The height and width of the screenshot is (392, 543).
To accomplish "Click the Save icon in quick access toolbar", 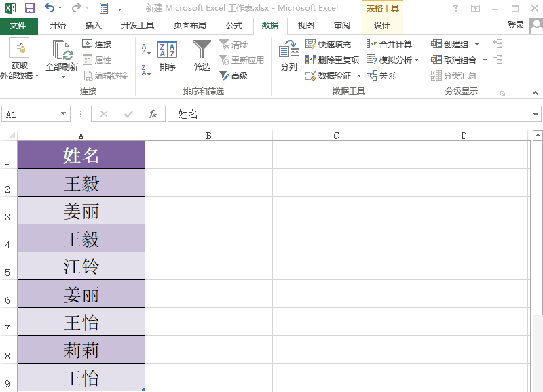I will pos(30,7).
